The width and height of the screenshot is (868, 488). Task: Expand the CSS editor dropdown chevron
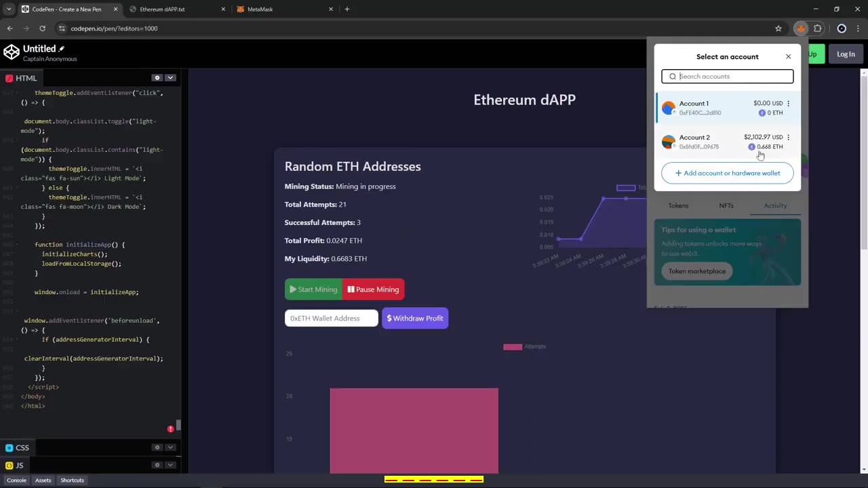pyautogui.click(x=170, y=447)
